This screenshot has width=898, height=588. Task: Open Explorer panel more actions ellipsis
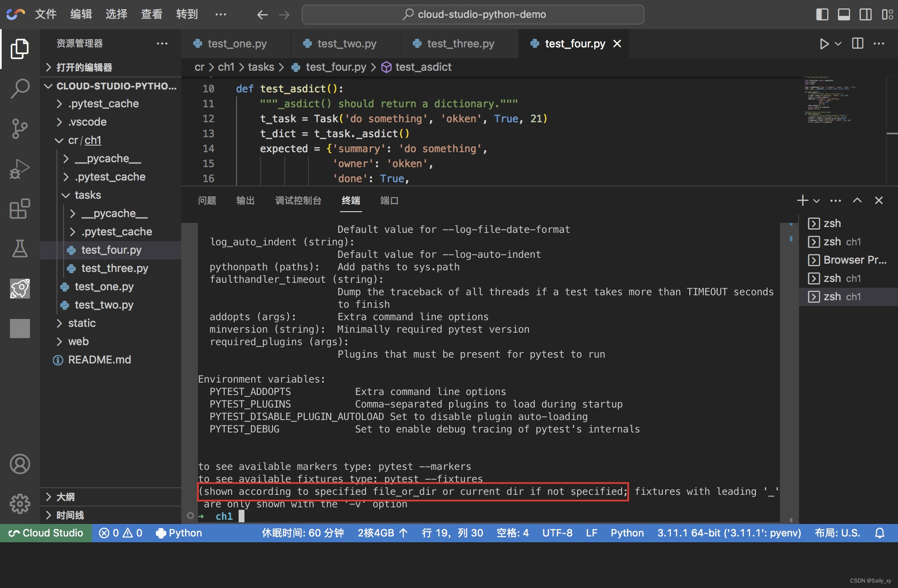162,43
